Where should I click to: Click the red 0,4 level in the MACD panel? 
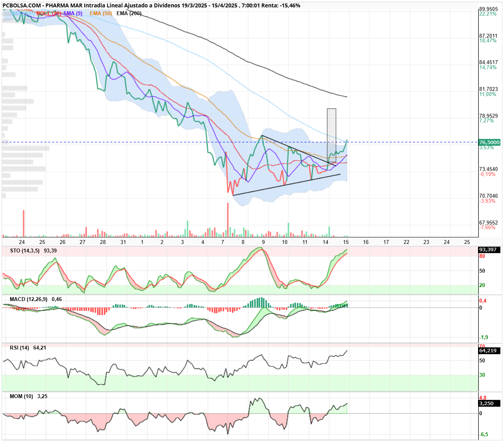[x=483, y=301]
